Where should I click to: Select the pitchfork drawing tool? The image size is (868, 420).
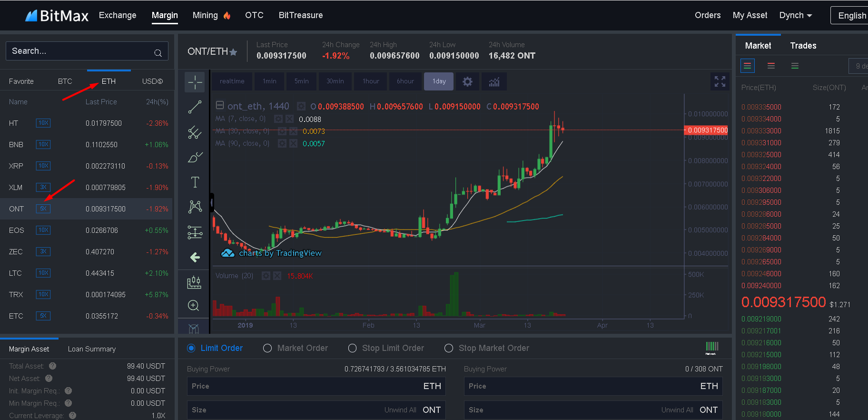(x=195, y=132)
